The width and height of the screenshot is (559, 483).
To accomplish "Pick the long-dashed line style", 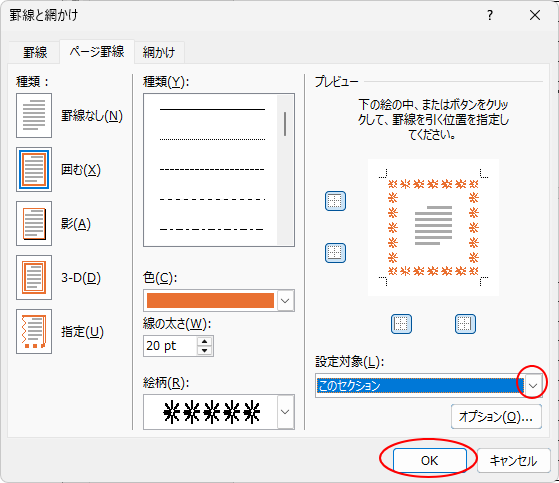I will point(212,199).
